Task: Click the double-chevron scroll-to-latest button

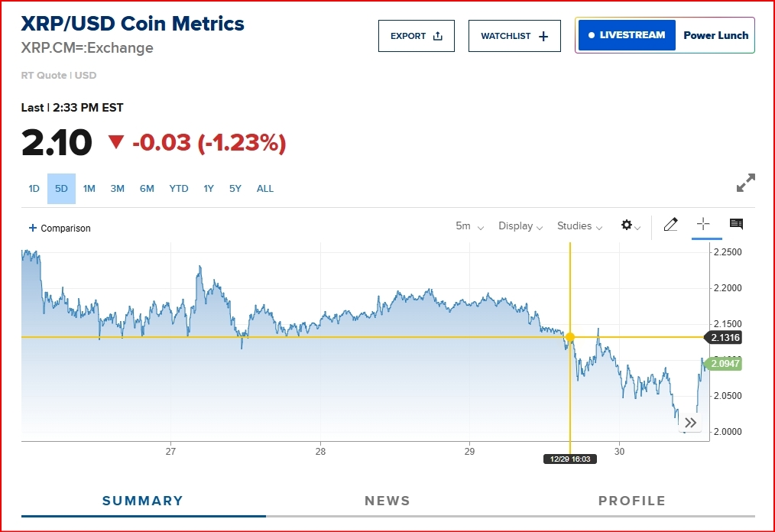Action: click(x=690, y=423)
